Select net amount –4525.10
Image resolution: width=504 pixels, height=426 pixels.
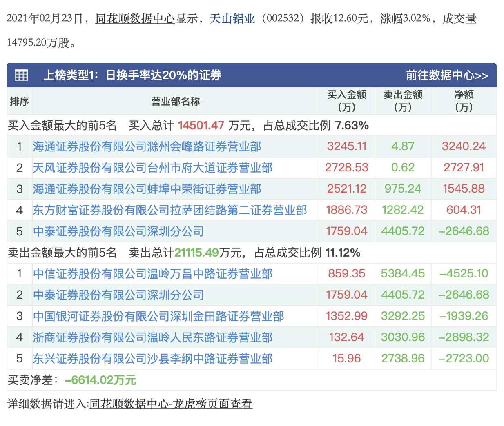[x=464, y=274]
